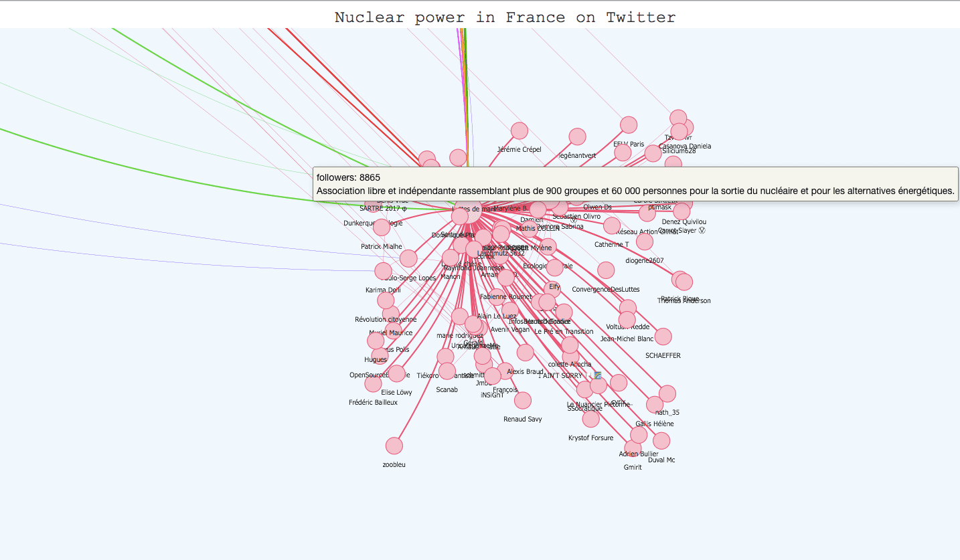
Task: Select the Krystof Forsure node circle
Action: (591, 419)
